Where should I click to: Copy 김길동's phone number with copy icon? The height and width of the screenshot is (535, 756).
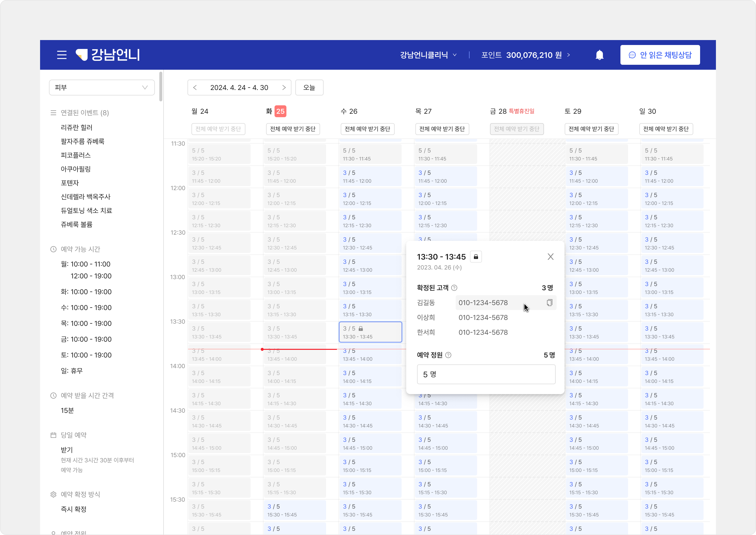tap(549, 302)
